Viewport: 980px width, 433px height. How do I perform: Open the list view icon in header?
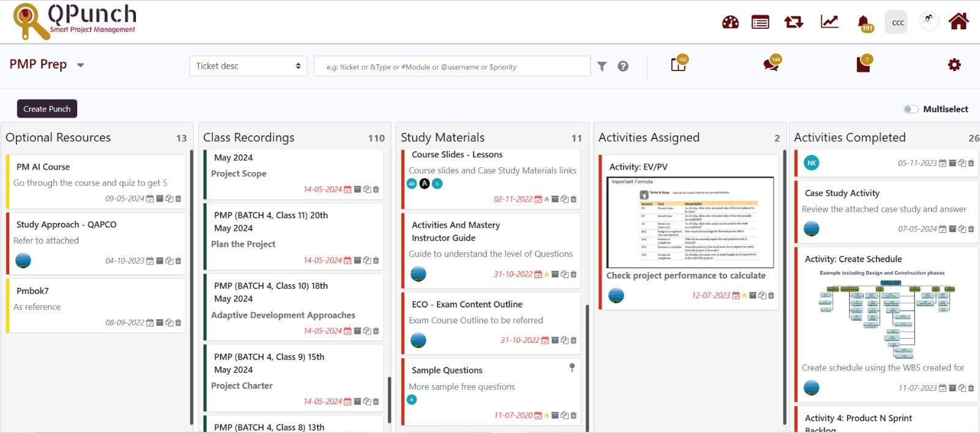(760, 23)
